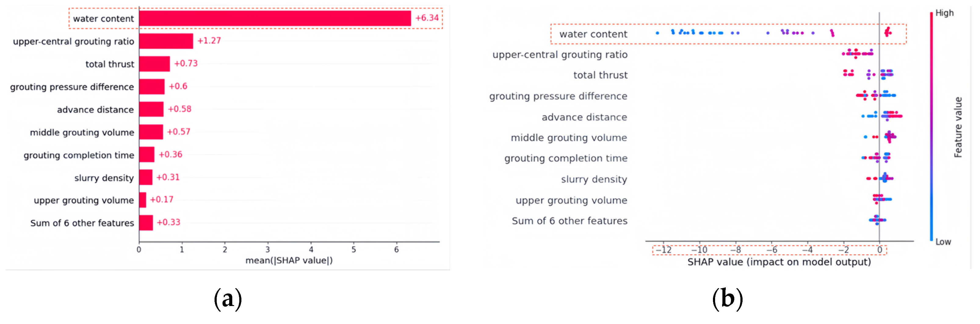Viewport: 980px width, 324px height.
Task: Click the advance distance bar
Action: click(151, 109)
